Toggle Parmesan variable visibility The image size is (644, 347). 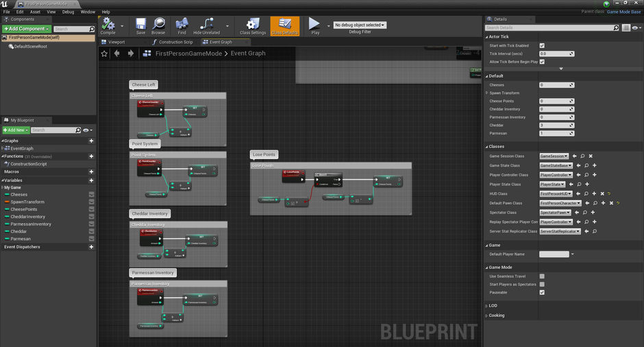coord(92,239)
